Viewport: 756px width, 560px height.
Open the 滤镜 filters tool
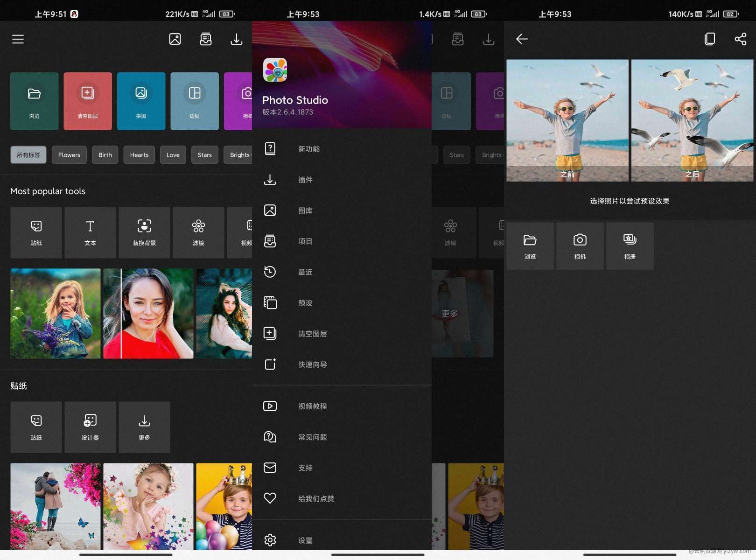pyautogui.click(x=198, y=232)
